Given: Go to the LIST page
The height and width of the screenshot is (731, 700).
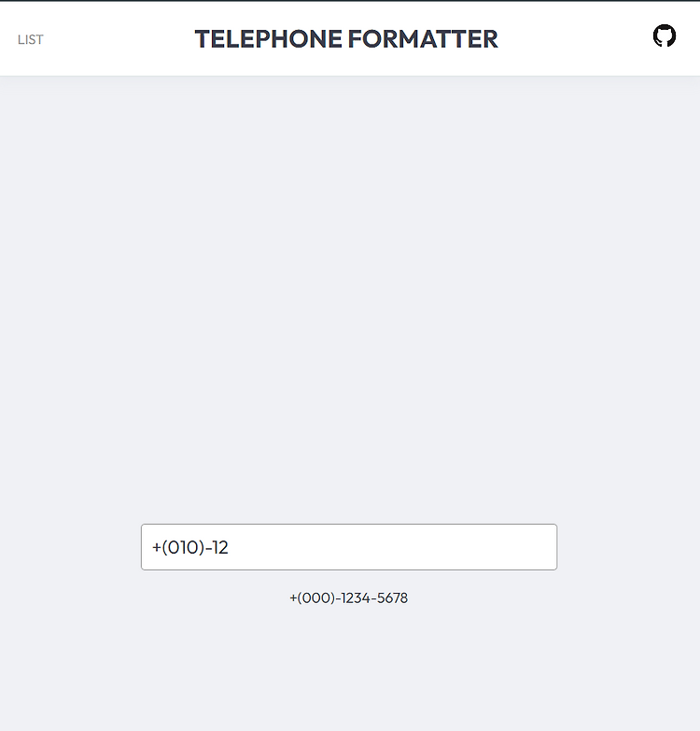Looking at the screenshot, I should click(x=30, y=39).
